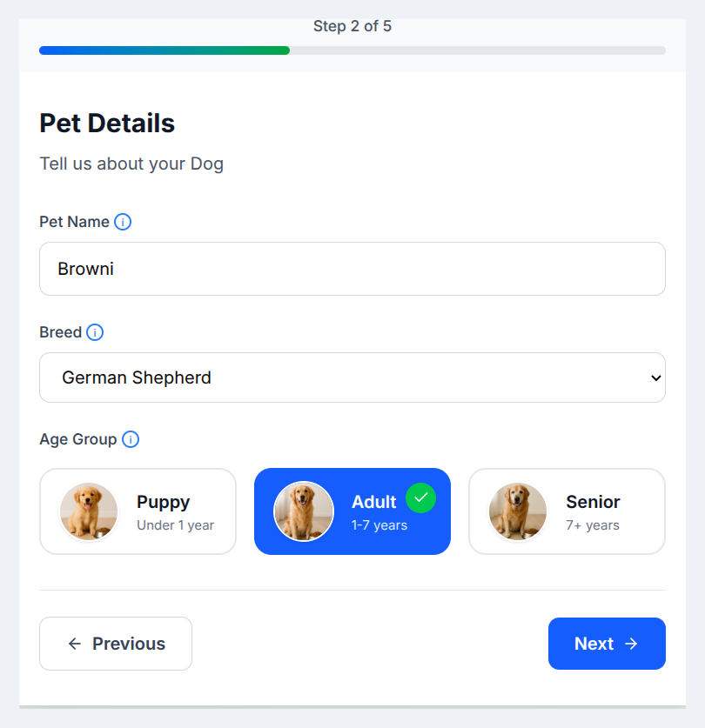Click the Age Group info icon
Screen dimensions: 705x728
[x=131, y=439]
